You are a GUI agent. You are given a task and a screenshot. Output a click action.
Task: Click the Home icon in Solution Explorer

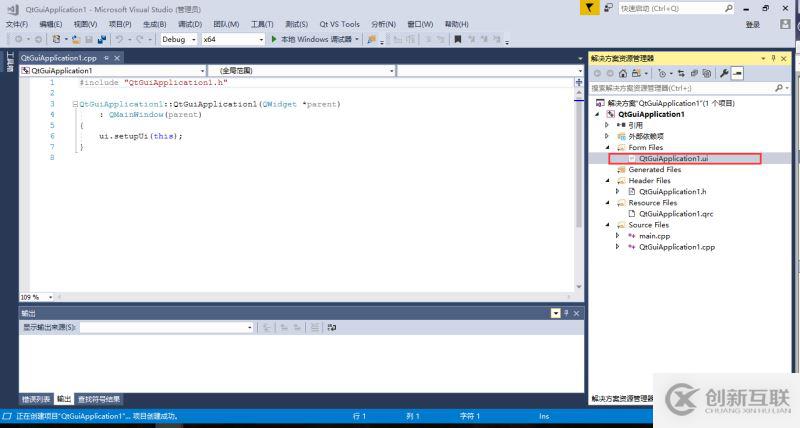622,73
